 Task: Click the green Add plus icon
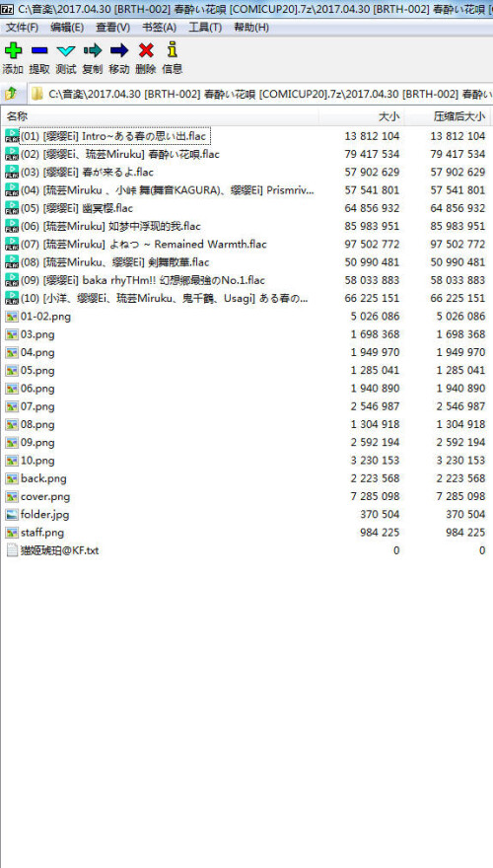pyautogui.click(x=13, y=51)
